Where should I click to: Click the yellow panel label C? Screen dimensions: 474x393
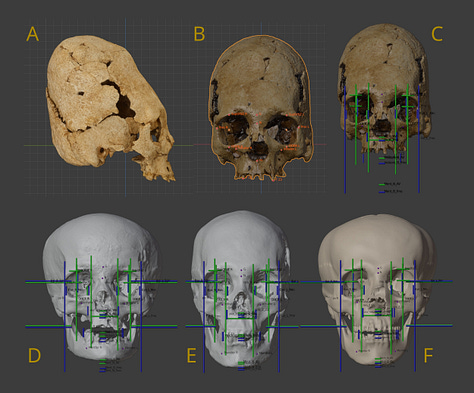[437, 34]
